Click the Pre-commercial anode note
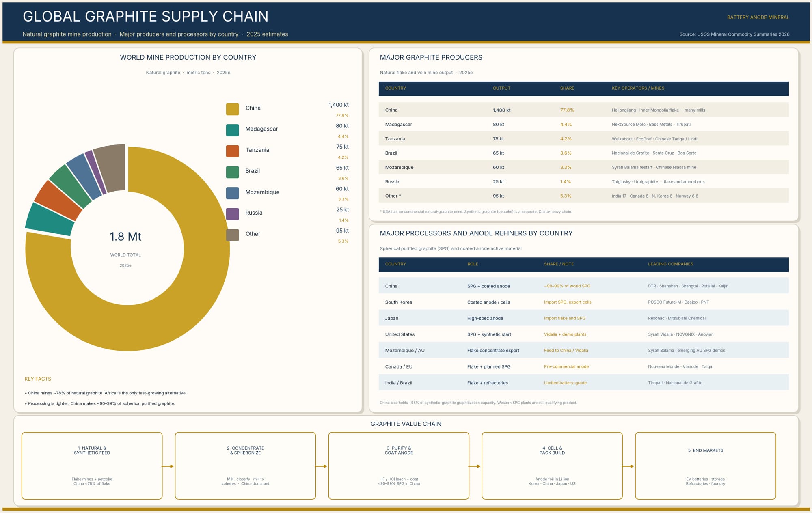Image resolution: width=812 pixels, height=513 pixels. (566, 367)
